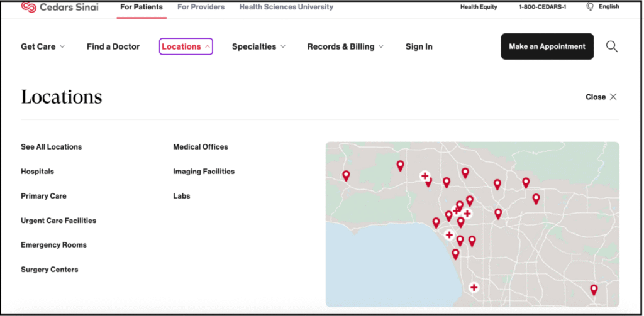The height and width of the screenshot is (316, 644).
Task: Click the Cedars Sinai logo
Action: pyautogui.click(x=60, y=7)
